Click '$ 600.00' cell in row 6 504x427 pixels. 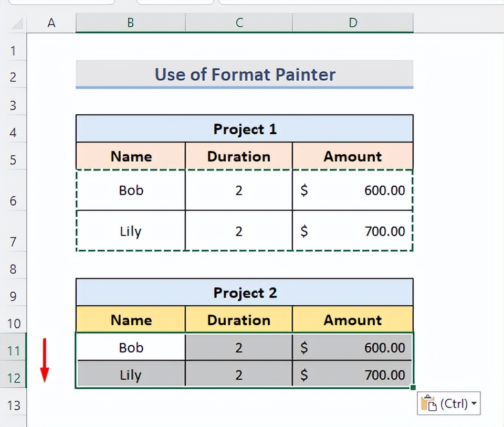point(353,190)
